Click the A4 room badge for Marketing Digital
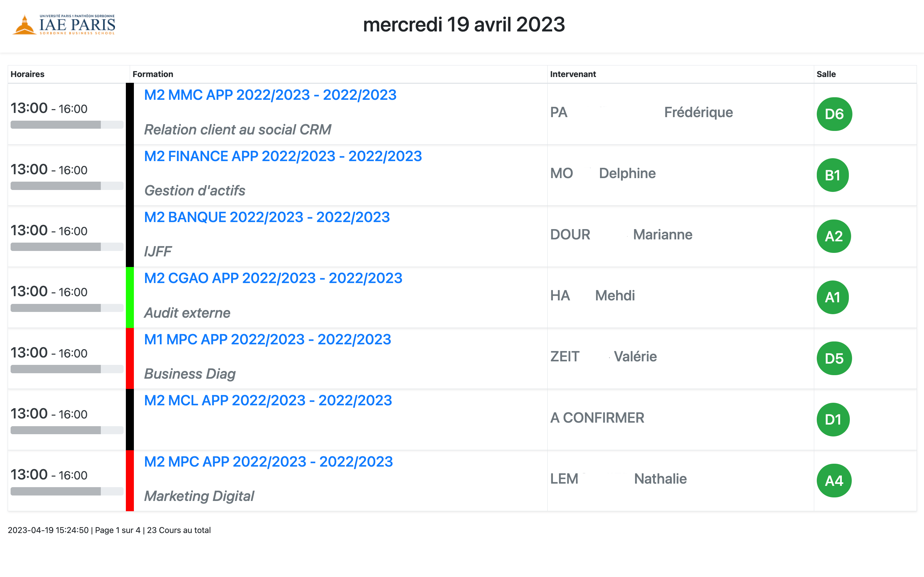 tap(834, 480)
